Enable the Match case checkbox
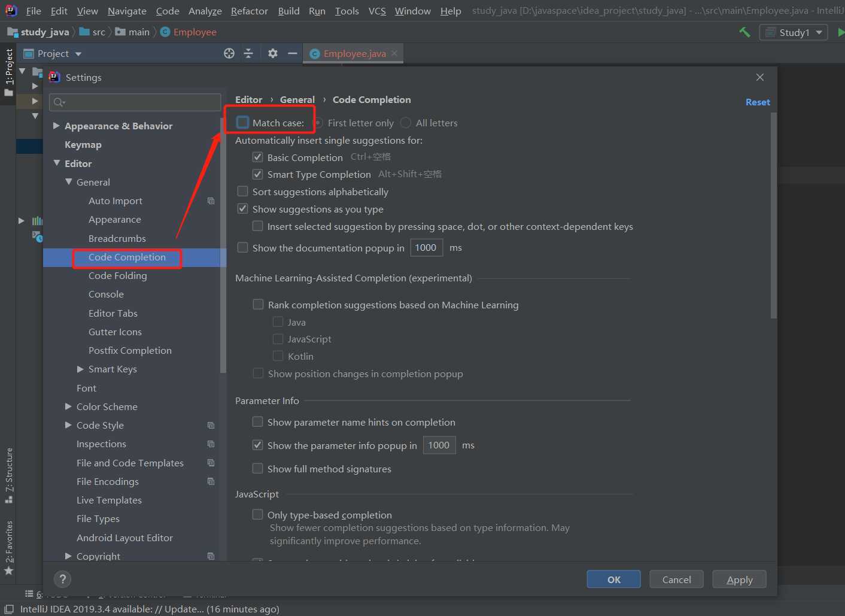This screenshot has height=616, width=845. 242,123
